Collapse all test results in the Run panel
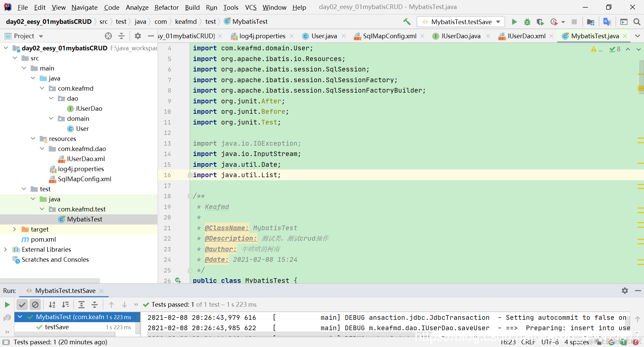Image resolution: width=644 pixels, height=347 pixels. pos(95,305)
